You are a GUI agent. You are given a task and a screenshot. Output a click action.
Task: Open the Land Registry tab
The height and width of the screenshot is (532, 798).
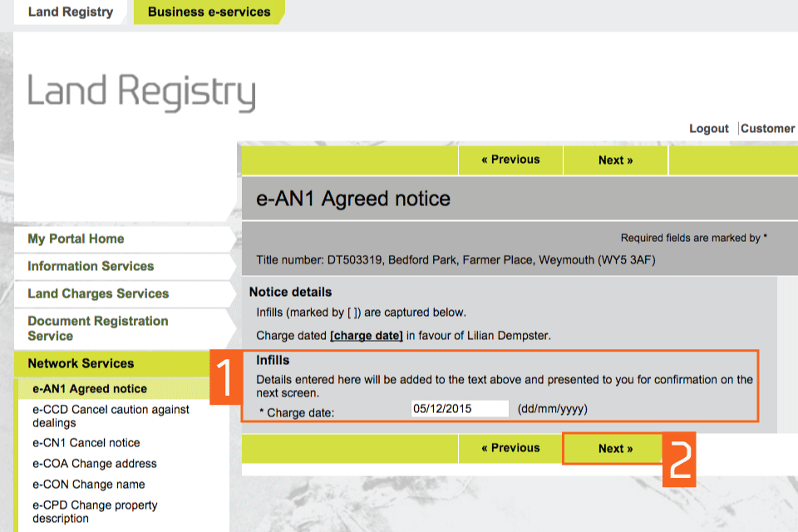[70, 12]
